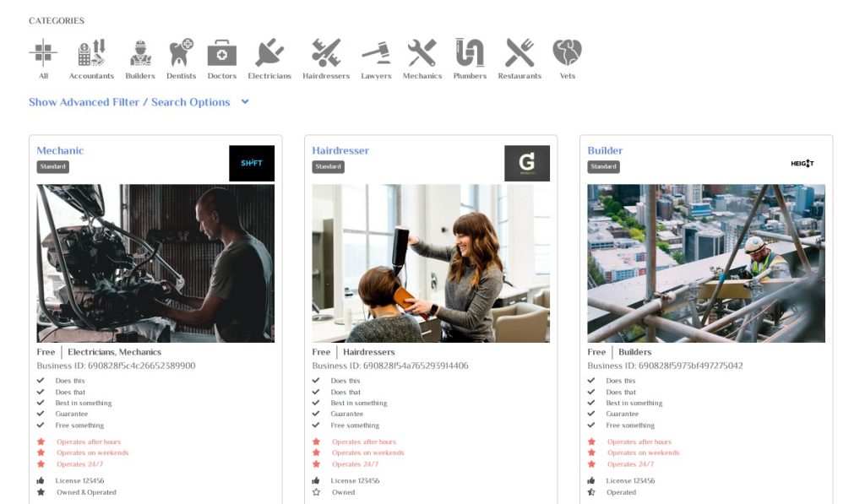The image size is (865, 504).
Task: Filter by Vets category icon
Action: tap(567, 53)
